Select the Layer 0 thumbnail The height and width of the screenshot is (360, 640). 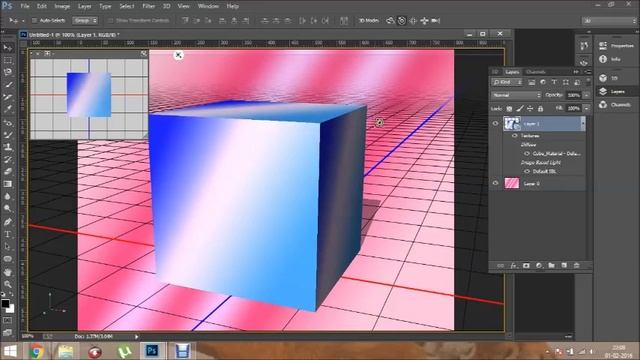(512, 183)
